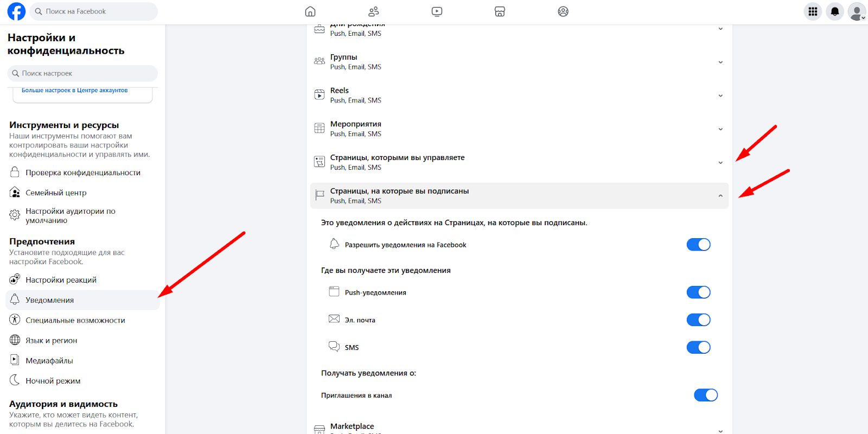The image size is (868, 434).
Task: Open Язык и регион settings
Action: point(82,340)
